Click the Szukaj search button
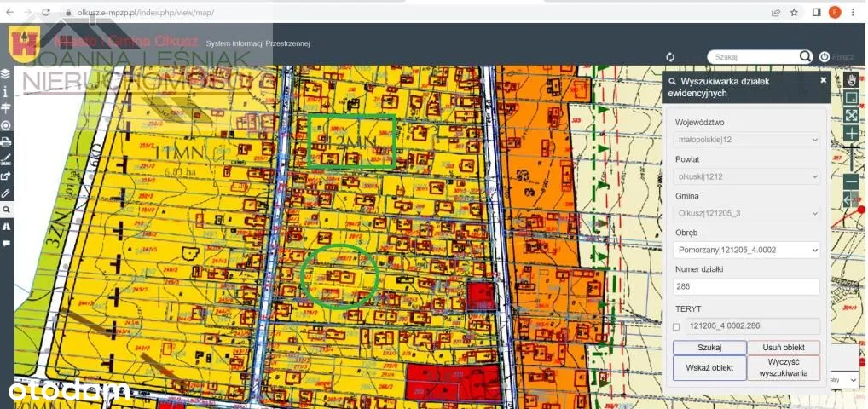The image size is (868, 409). pos(709,348)
